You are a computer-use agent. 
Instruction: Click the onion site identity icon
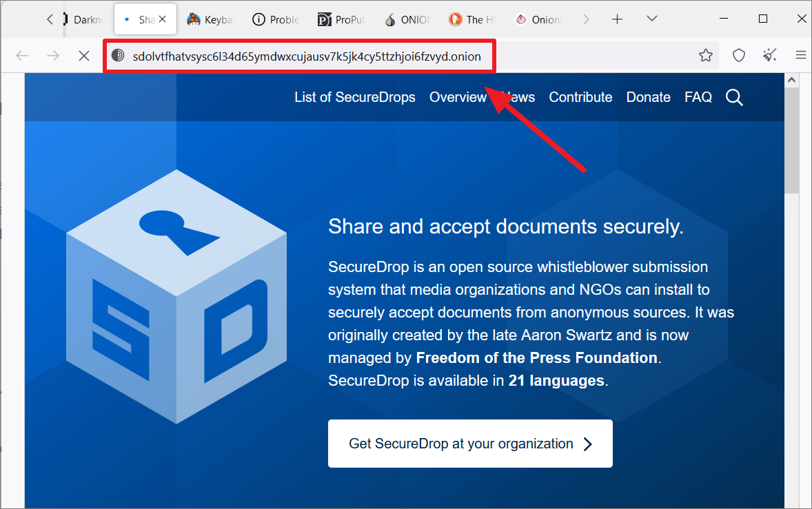tap(118, 55)
